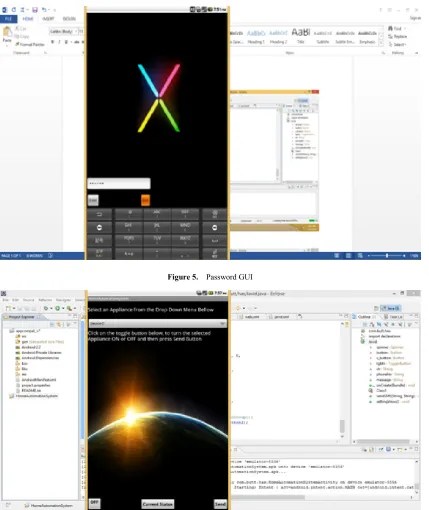Toggle the OFF button in the appliance app
The height and width of the screenshot is (510, 429).
[x=95, y=502]
